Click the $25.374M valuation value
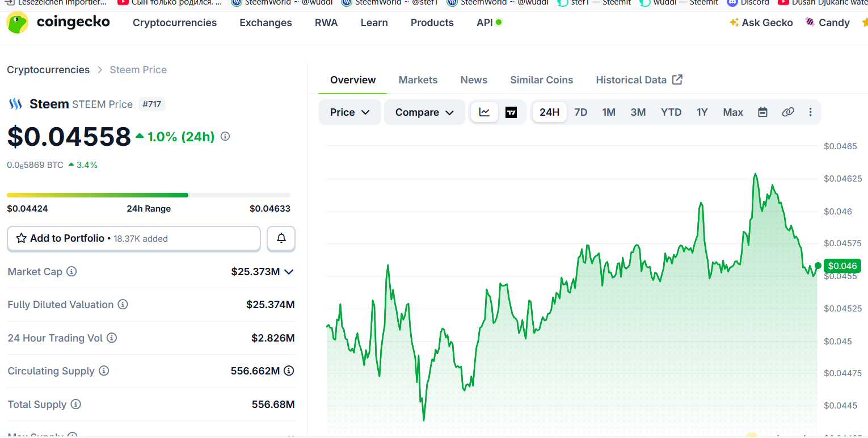868x438 pixels. pyautogui.click(x=271, y=305)
